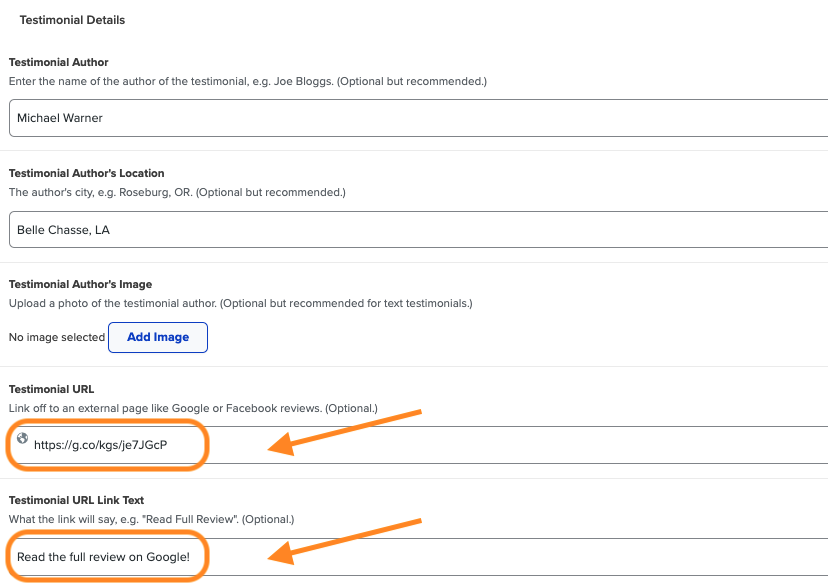The height and width of the screenshot is (586, 828).
Task: Click the Testimonial Author's Location label
Action: click(x=87, y=173)
